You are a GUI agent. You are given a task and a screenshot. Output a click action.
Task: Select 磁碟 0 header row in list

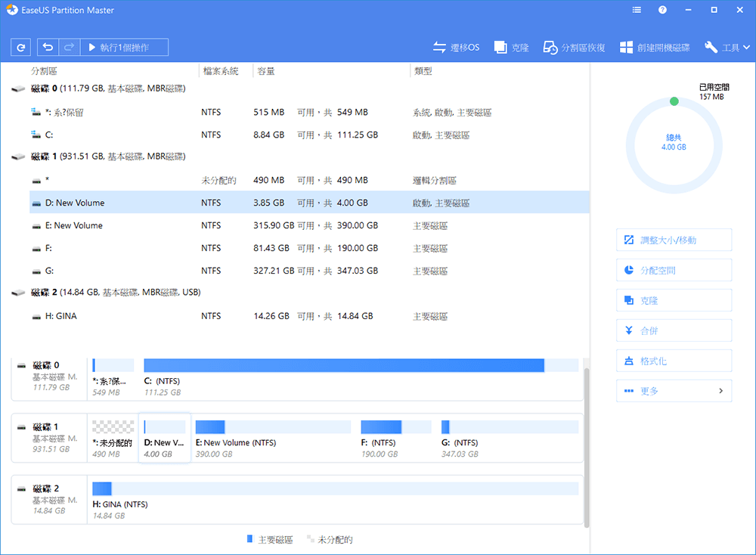[299, 88]
